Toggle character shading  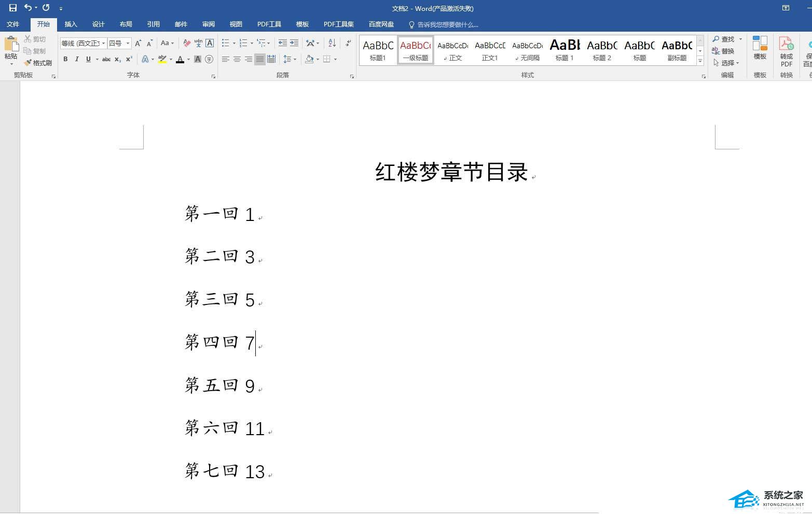[198, 59]
